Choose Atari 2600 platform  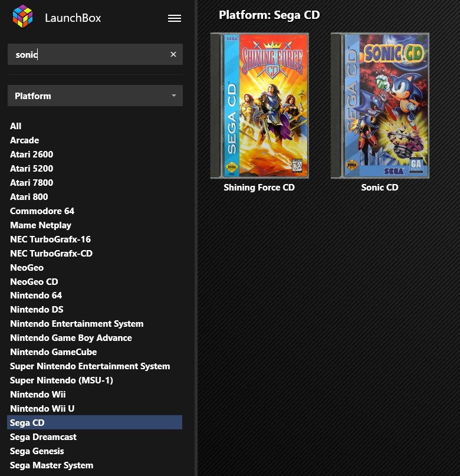(x=32, y=154)
